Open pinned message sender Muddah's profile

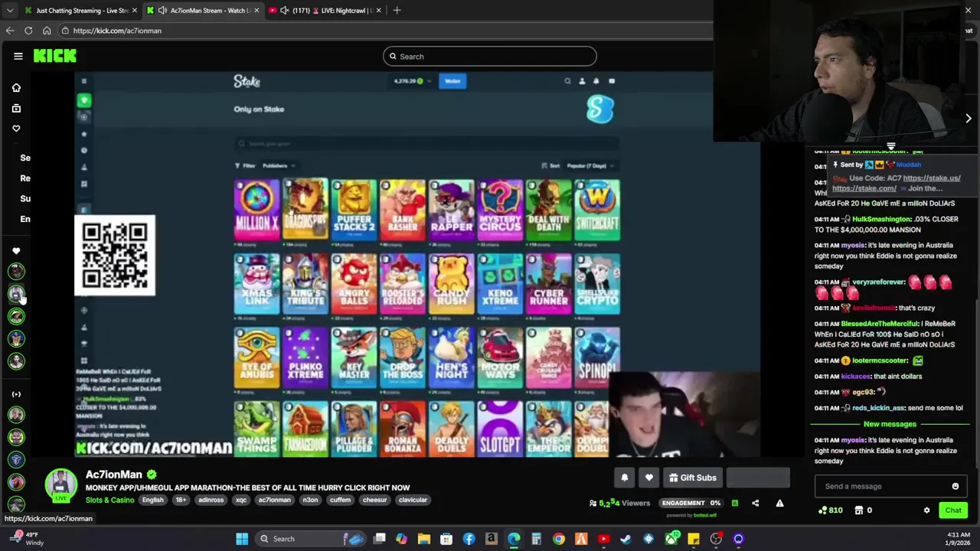pyautogui.click(x=909, y=165)
